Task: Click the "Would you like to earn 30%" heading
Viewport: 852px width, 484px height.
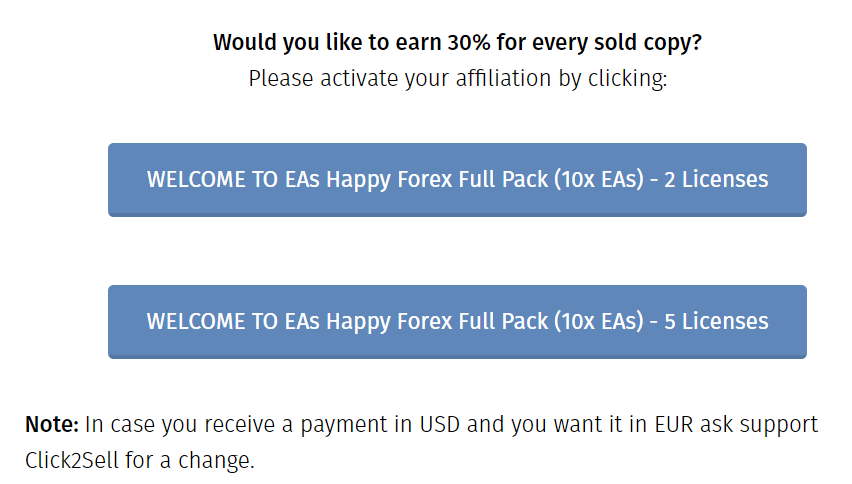Action: click(457, 43)
